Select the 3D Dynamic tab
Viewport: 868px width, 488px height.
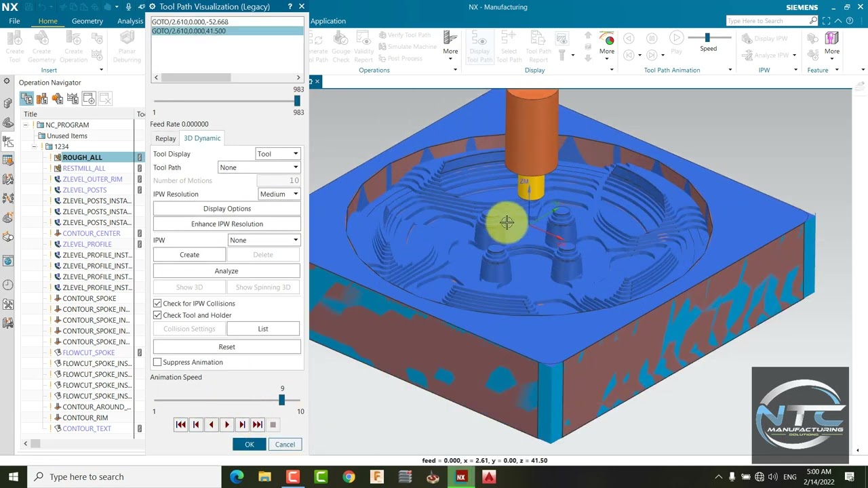pos(202,138)
